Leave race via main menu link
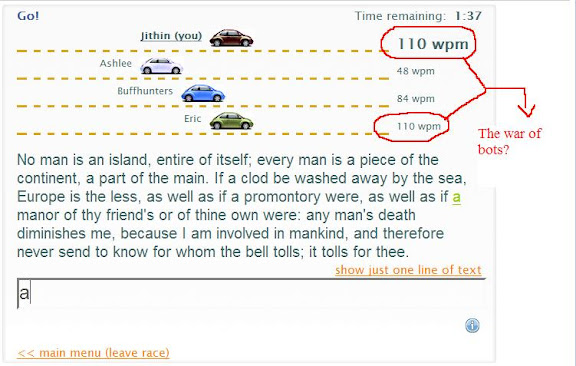The height and width of the screenshot is (366, 576). tap(93, 353)
